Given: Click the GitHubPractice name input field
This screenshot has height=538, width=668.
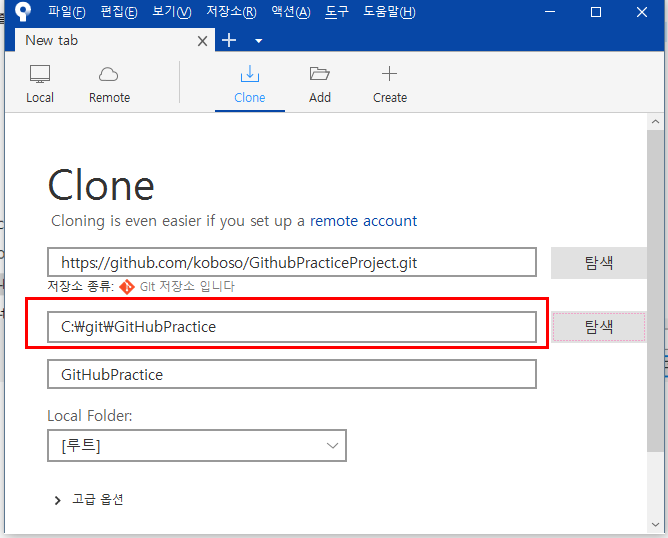Looking at the screenshot, I should (x=292, y=374).
